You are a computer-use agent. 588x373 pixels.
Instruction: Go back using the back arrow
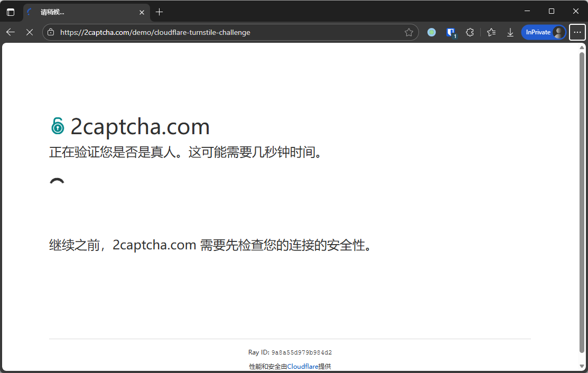coord(11,32)
